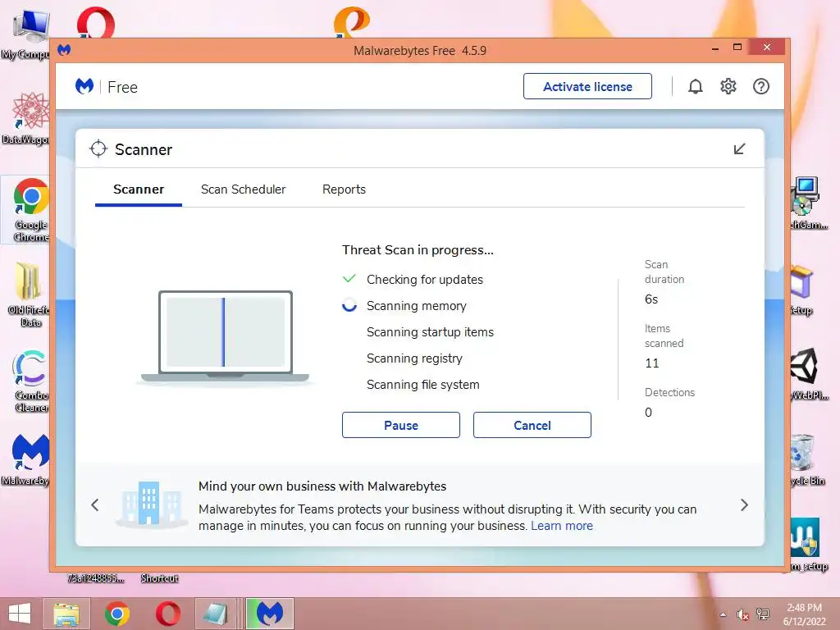Open the Windows Start button
Viewport: 840px width, 630px height.
pos(20,614)
